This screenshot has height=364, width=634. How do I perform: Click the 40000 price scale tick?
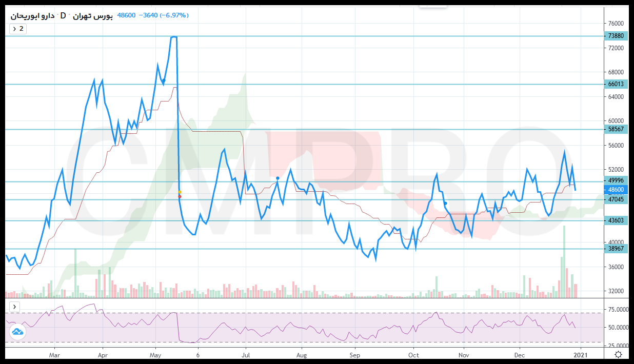tap(616, 242)
